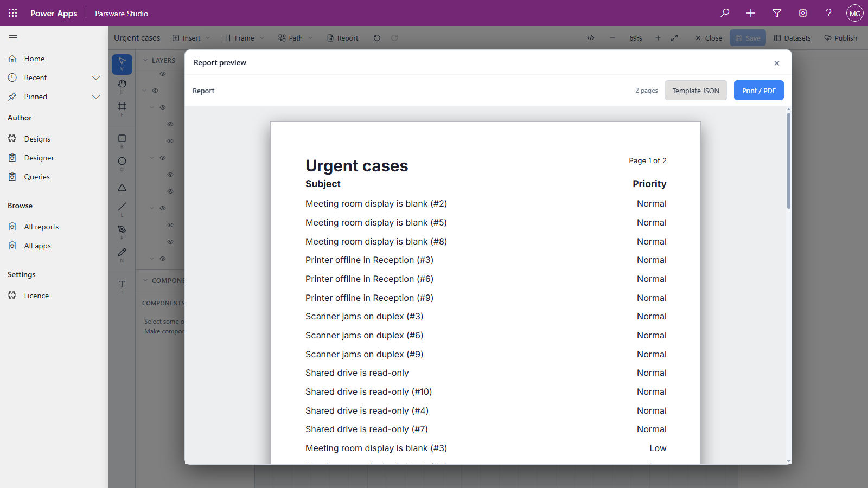This screenshot has width=868, height=488.
Task: Close the Report preview dialog
Action: [777, 63]
